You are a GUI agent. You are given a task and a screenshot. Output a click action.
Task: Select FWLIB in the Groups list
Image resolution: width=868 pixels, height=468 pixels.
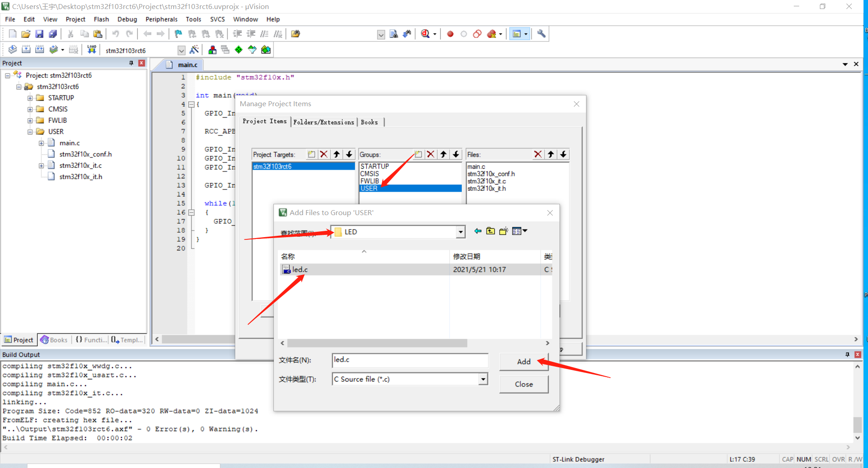(x=370, y=181)
